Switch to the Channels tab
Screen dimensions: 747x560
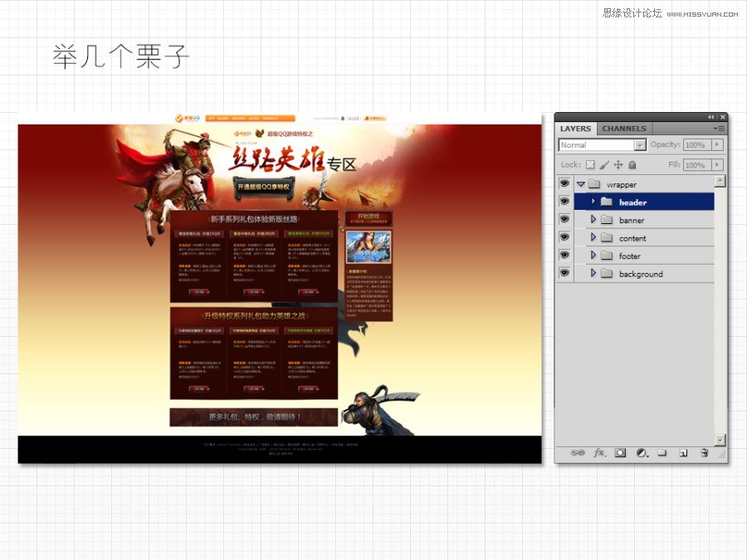(x=624, y=129)
